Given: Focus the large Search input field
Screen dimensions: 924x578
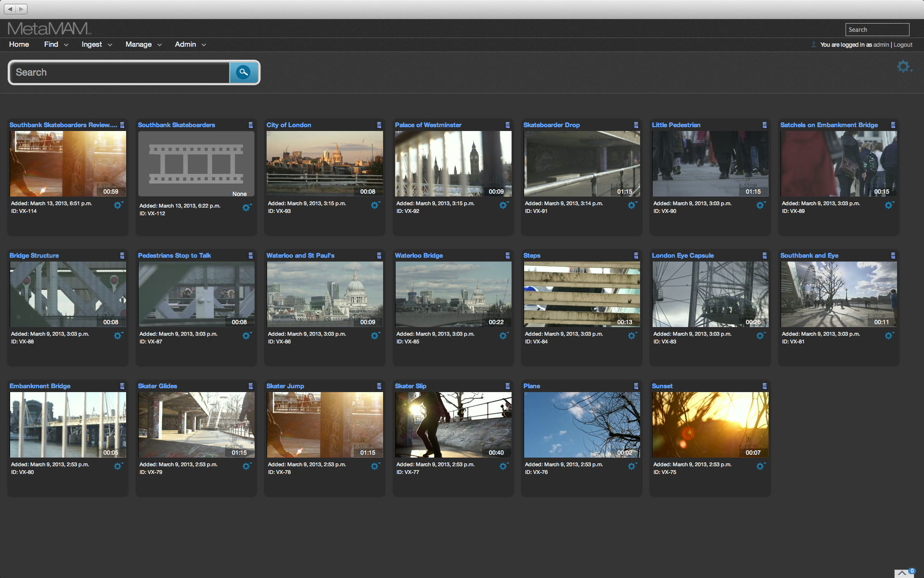Looking at the screenshot, I should click(x=119, y=72).
